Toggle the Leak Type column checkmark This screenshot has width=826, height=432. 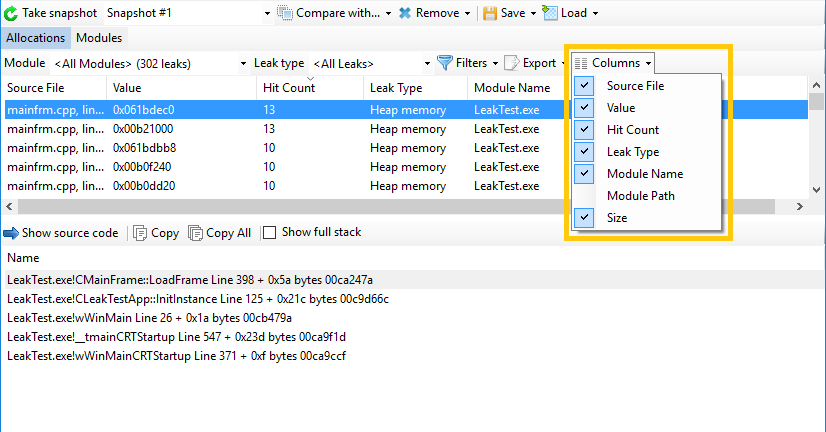pyautogui.click(x=584, y=152)
